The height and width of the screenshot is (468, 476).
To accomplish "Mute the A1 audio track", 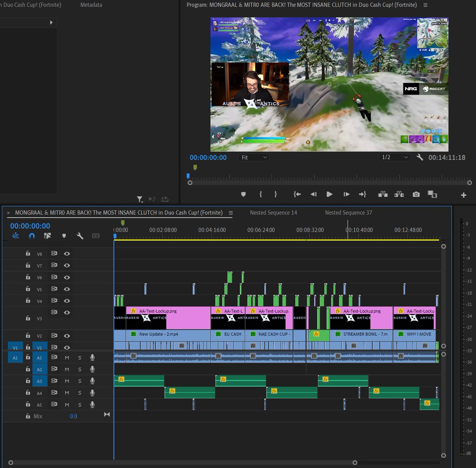I will [x=67, y=357].
